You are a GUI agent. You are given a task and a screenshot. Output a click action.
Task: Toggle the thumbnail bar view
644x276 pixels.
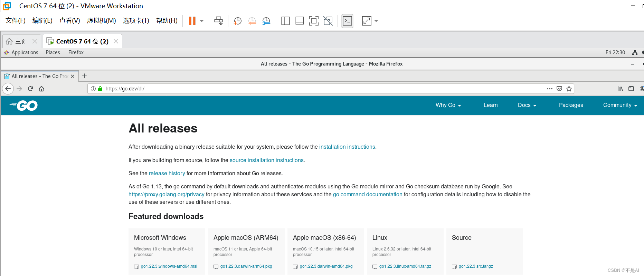tap(300, 21)
